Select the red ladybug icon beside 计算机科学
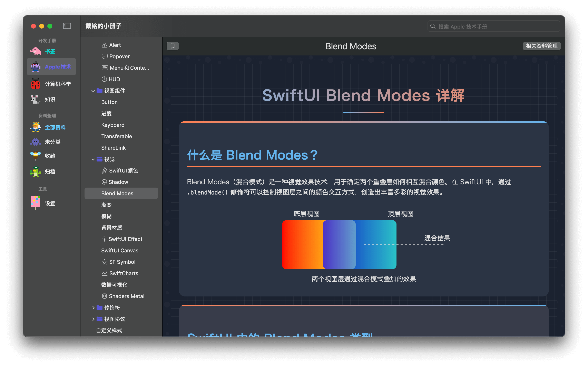 tap(36, 84)
